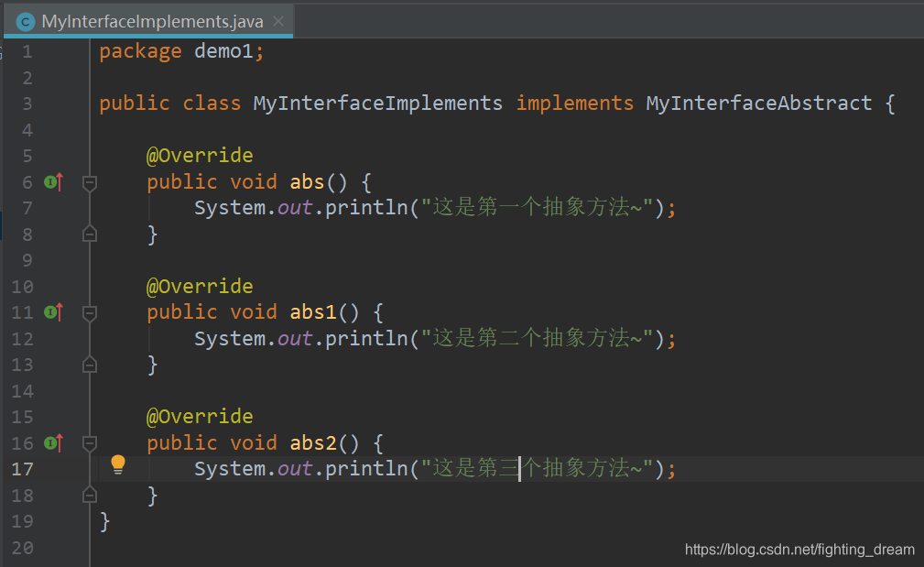Viewport: 924px width, 567px height.
Task: Click the string "这是第三个抽象方法~" on line 17
Action: point(537,469)
